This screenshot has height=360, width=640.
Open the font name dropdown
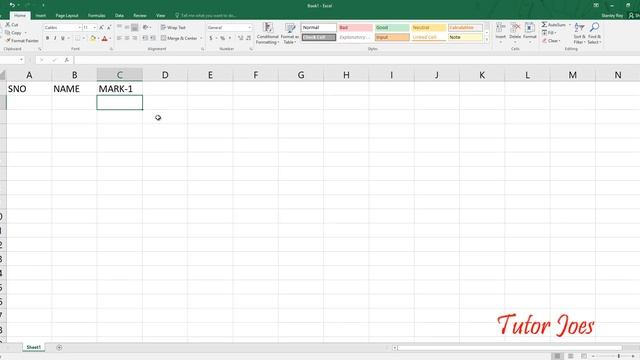[80, 27]
